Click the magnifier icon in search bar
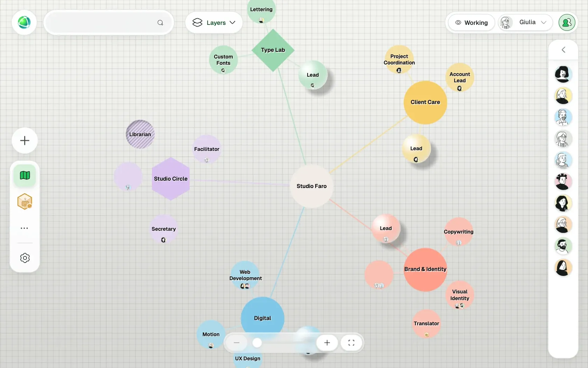588x368 pixels. pyautogui.click(x=160, y=23)
